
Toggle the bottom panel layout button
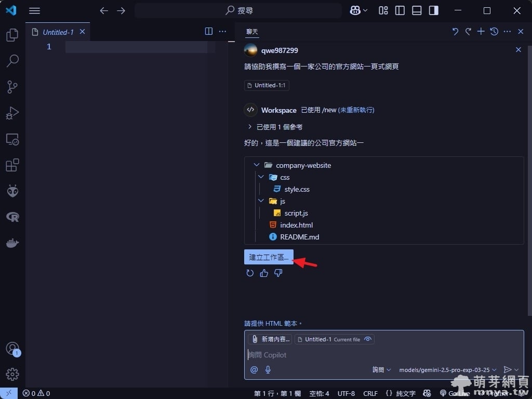point(417,10)
